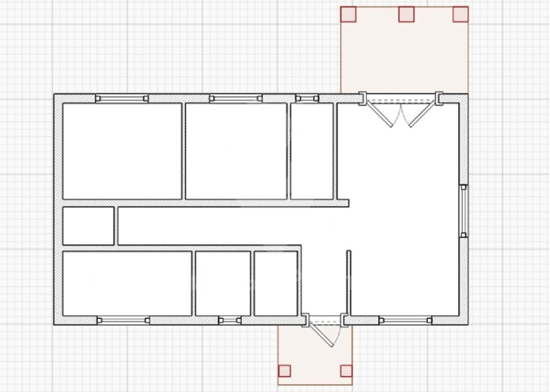Click the top-right column of the upper terrace
Image resolution: width=550 pixels, height=392 pixels.
tap(460, 14)
